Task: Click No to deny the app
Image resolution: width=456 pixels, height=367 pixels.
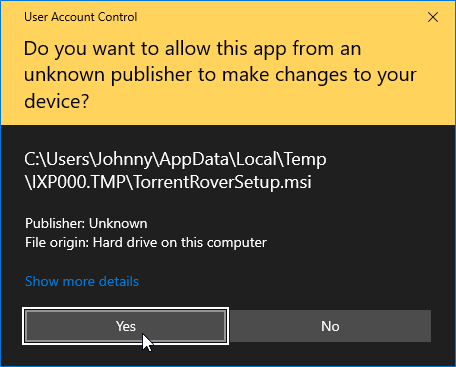Action: click(330, 326)
